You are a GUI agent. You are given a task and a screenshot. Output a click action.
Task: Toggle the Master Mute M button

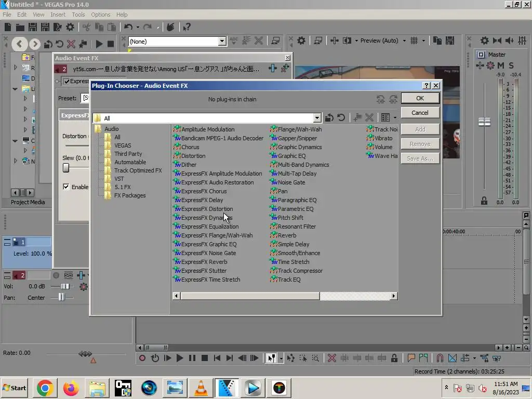coord(501,65)
